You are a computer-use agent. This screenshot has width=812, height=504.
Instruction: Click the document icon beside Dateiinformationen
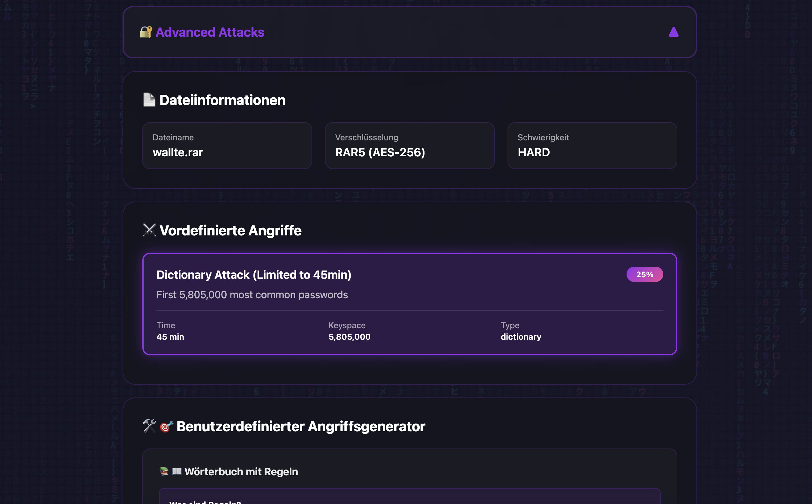(149, 100)
